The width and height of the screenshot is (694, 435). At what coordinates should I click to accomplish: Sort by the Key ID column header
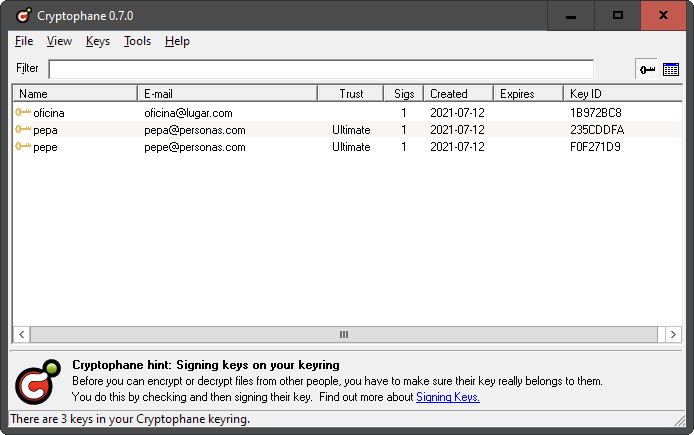(623, 94)
